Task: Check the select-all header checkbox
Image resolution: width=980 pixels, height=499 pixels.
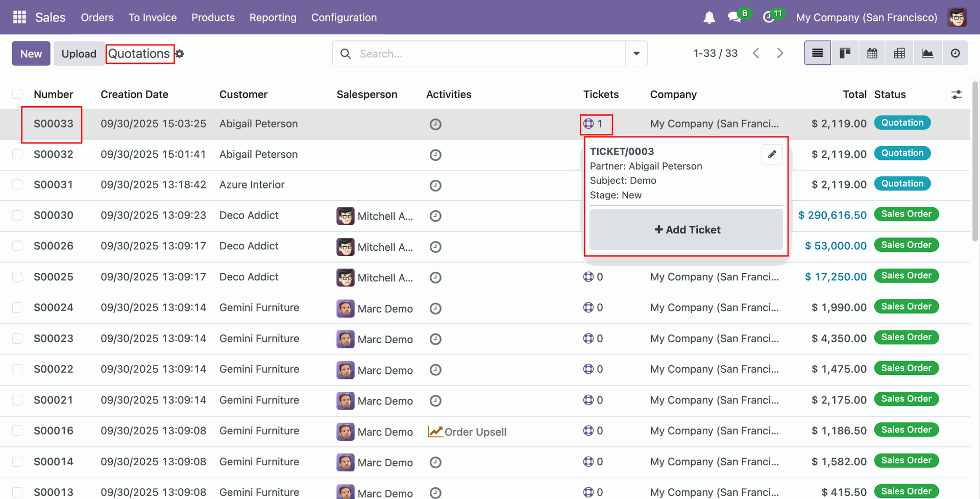Action: (x=17, y=94)
